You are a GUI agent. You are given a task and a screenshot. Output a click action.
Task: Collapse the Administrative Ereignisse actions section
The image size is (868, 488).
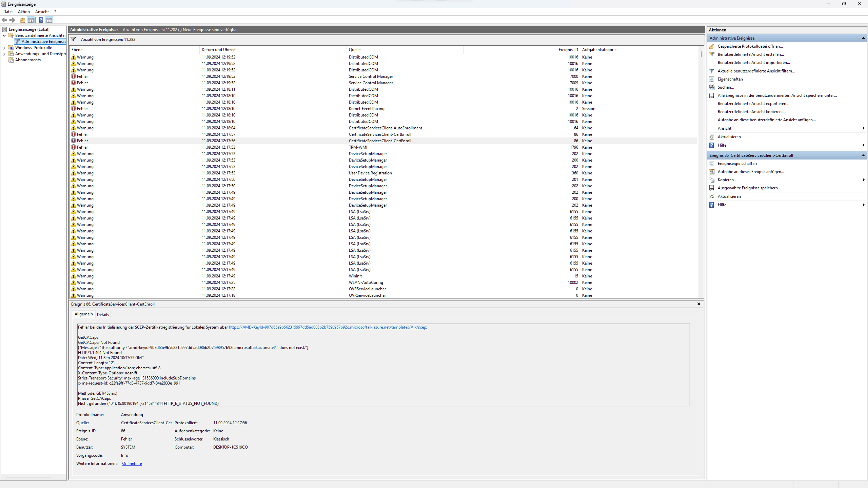pyautogui.click(x=863, y=38)
